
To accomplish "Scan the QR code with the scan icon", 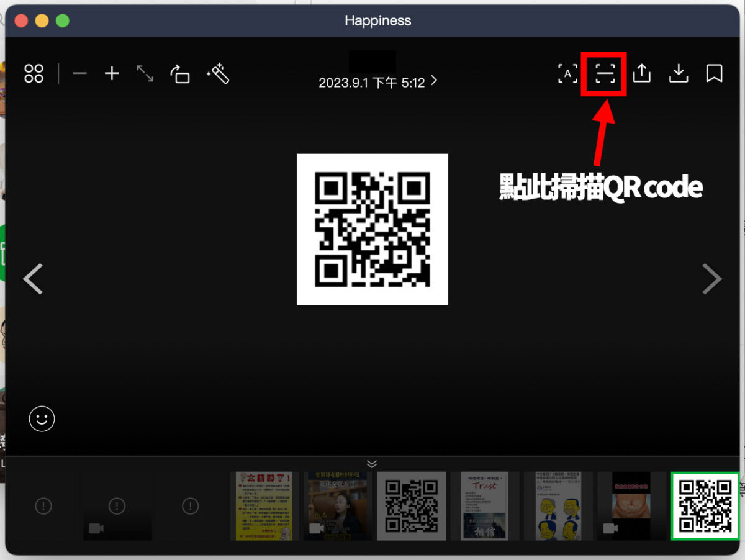I will (604, 74).
